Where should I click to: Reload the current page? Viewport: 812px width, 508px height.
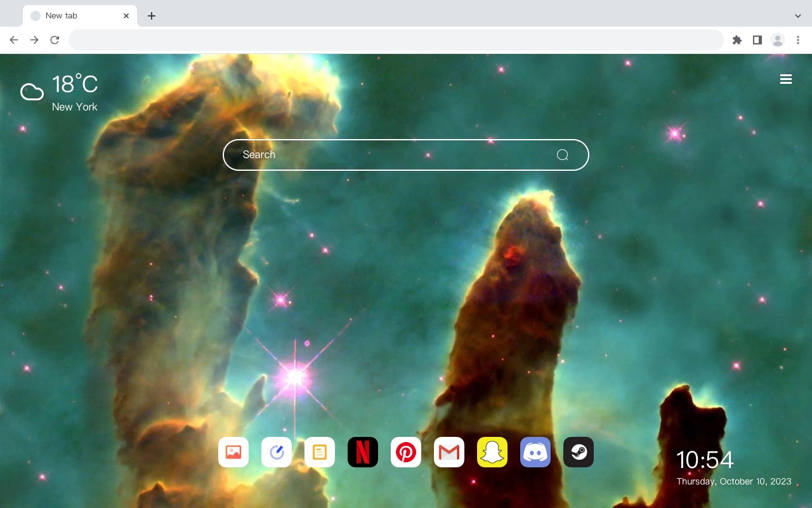55,40
